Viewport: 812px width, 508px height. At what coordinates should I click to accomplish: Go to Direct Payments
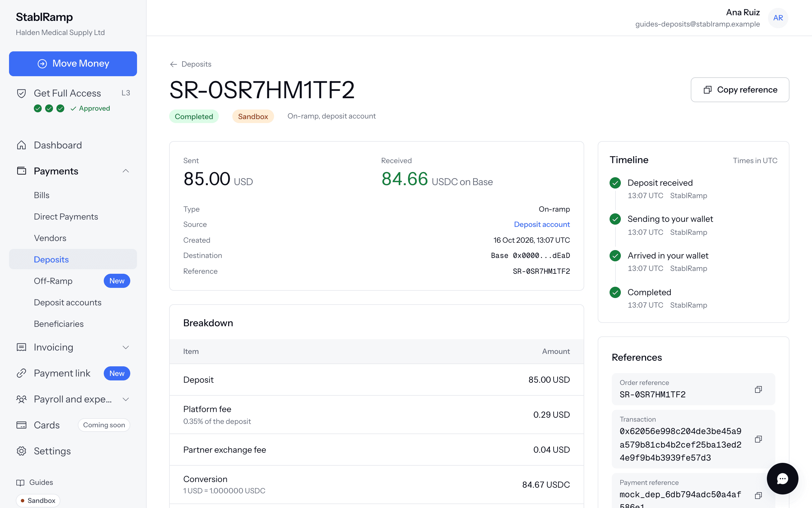click(x=66, y=217)
